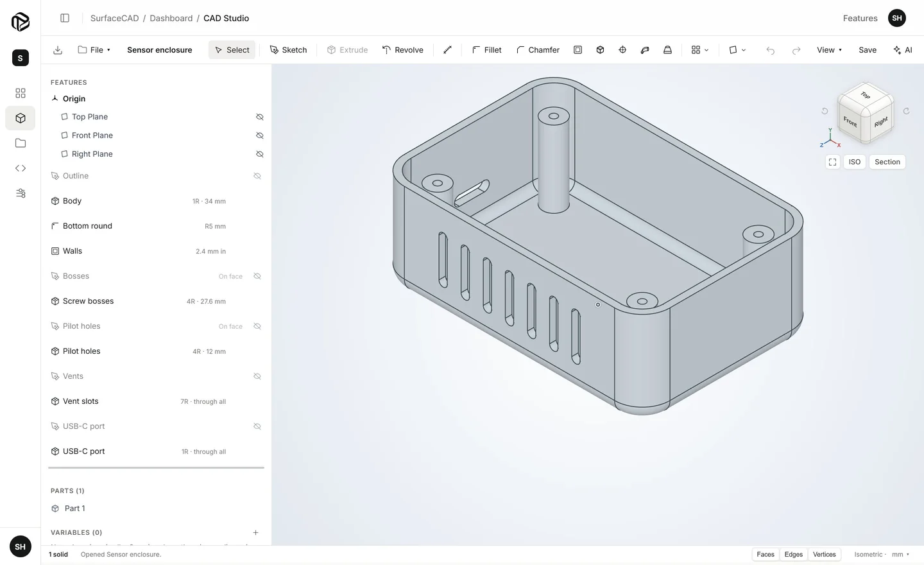Go to SurfaceCAD in the breadcrumb
Image resolution: width=924 pixels, height=565 pixels.
tap(114, 18)
